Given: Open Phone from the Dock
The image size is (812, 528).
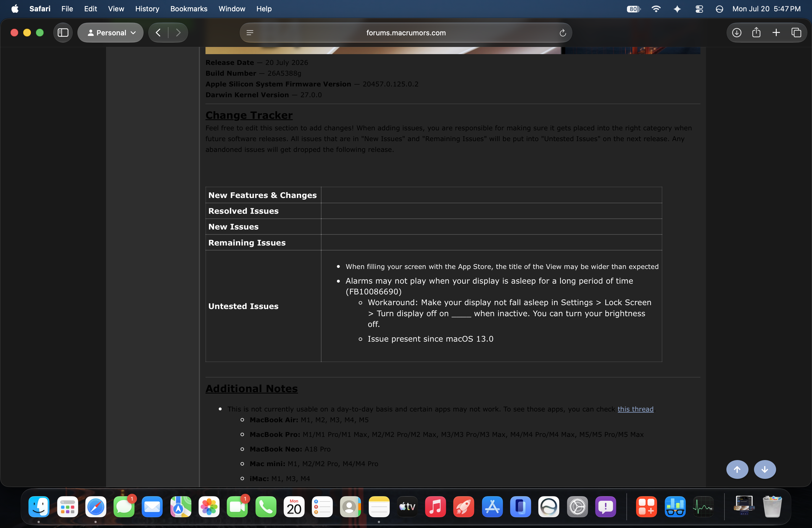Looking at the screenshot, I should [x=265, y=506].
